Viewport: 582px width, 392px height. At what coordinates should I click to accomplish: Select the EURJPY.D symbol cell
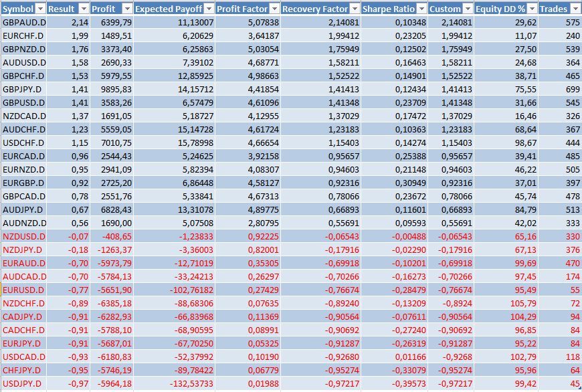pyautogui.click(x=23, y=343)
